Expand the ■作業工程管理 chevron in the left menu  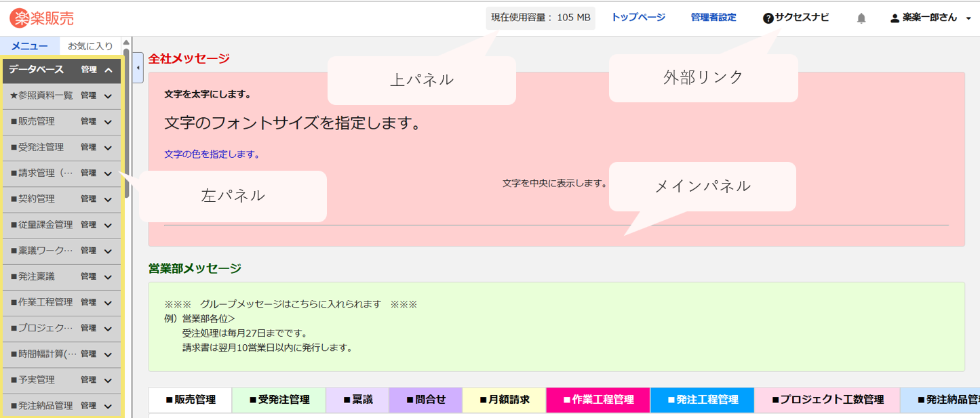(109, 303)
